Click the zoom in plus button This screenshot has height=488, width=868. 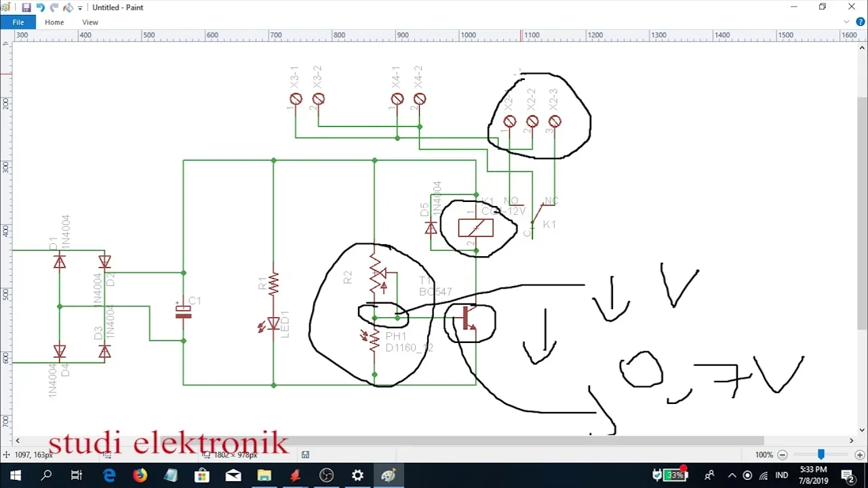tap(859, 455)
